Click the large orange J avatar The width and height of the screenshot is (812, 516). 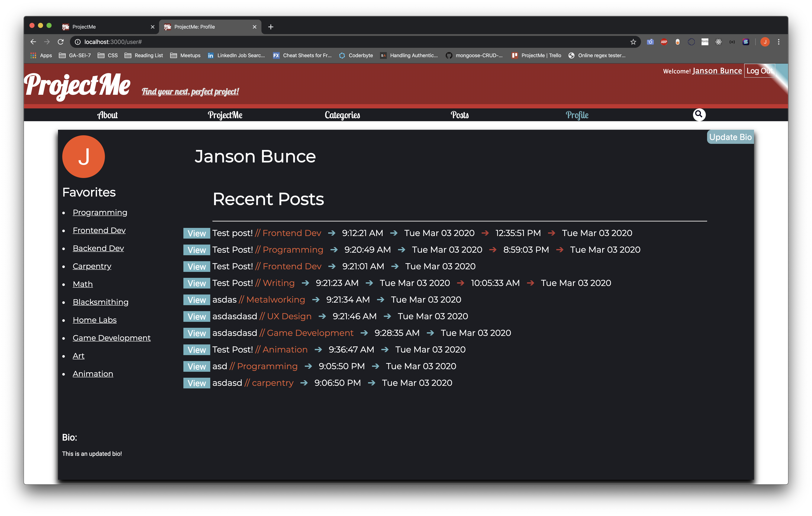(x=83, y=157)
